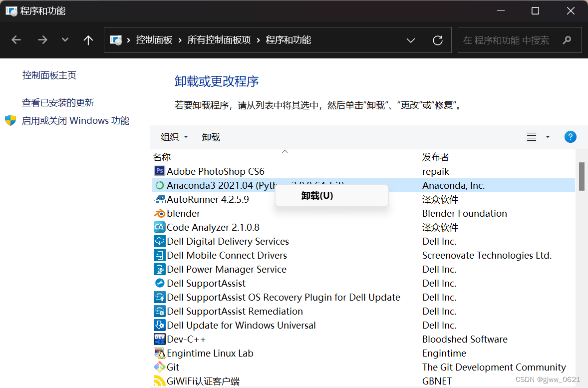Navigate to 控制面板 breadcrumb
Viewport: 588px width, 388px height.
point(154,40)
